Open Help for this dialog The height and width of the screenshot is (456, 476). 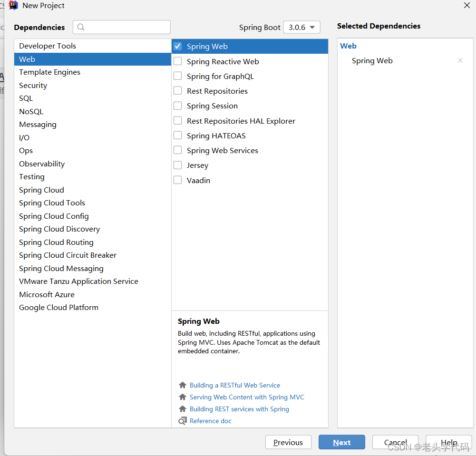(x=449, y=442)
